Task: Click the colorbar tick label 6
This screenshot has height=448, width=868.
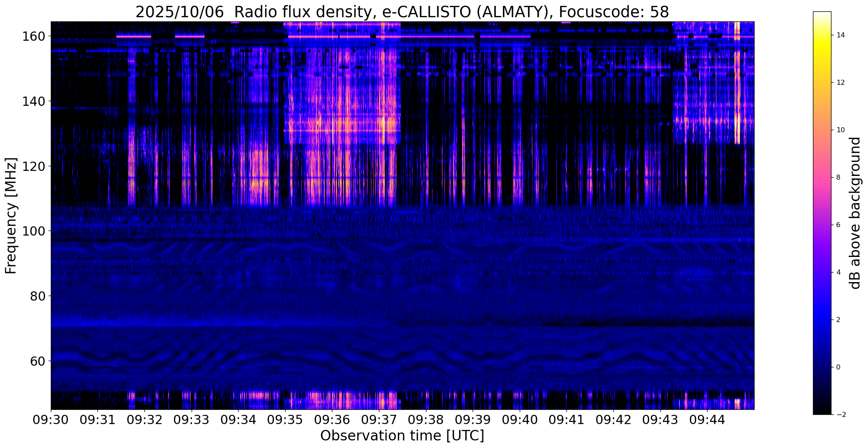Action: click(839, 225)
